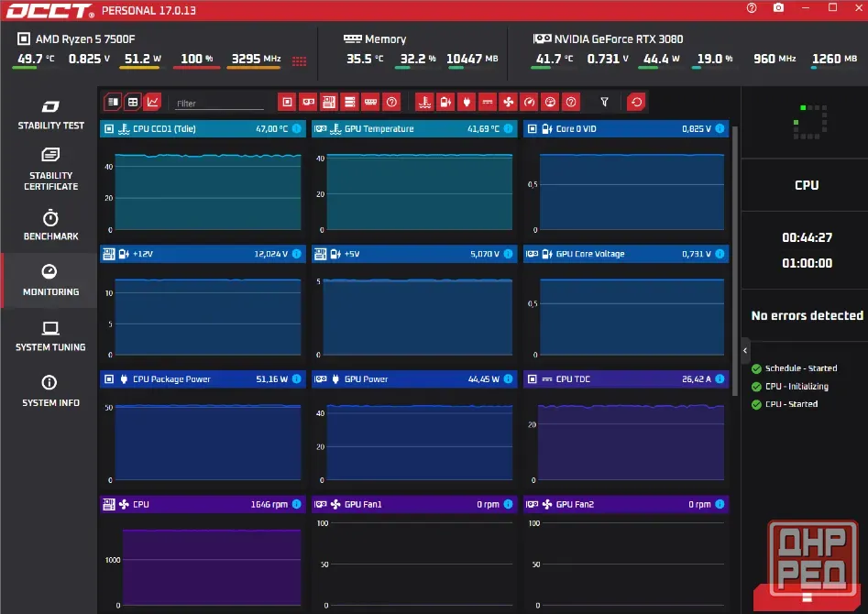Viewport: 868px width, 614px height.
Task: Show info for +5V graph
Action: pos(508,254)
